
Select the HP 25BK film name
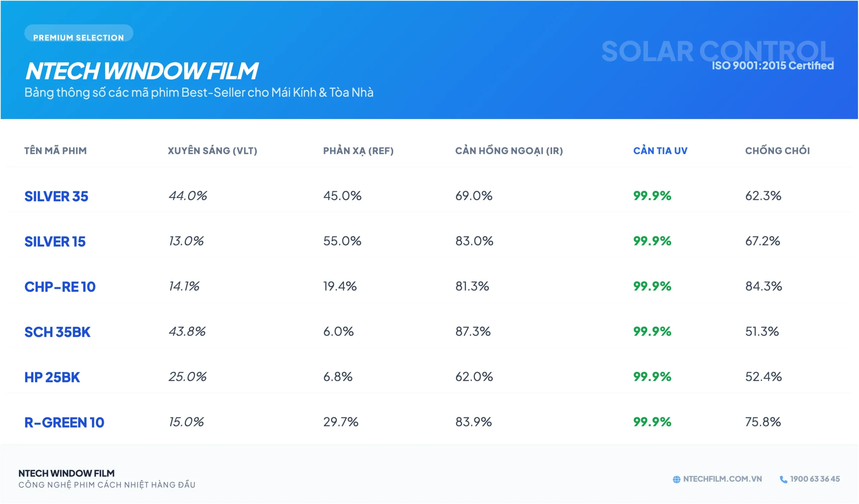tap(52, 377)
